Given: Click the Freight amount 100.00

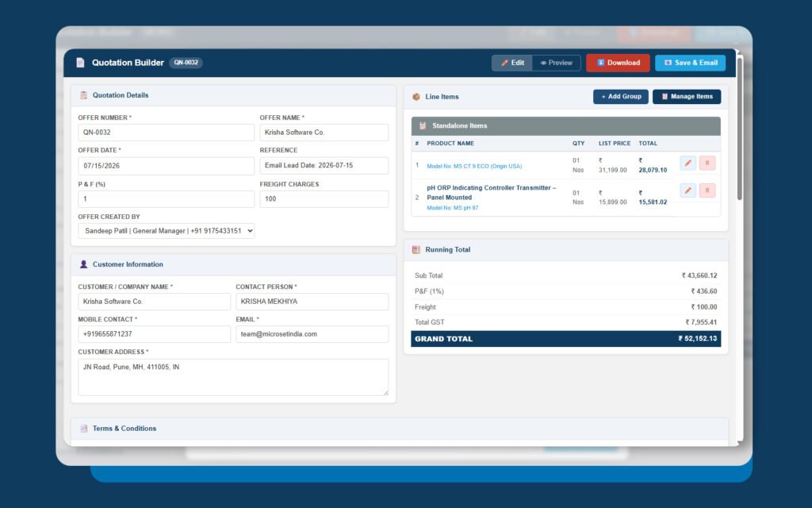Looking at the screenshot, I should 704,307.
